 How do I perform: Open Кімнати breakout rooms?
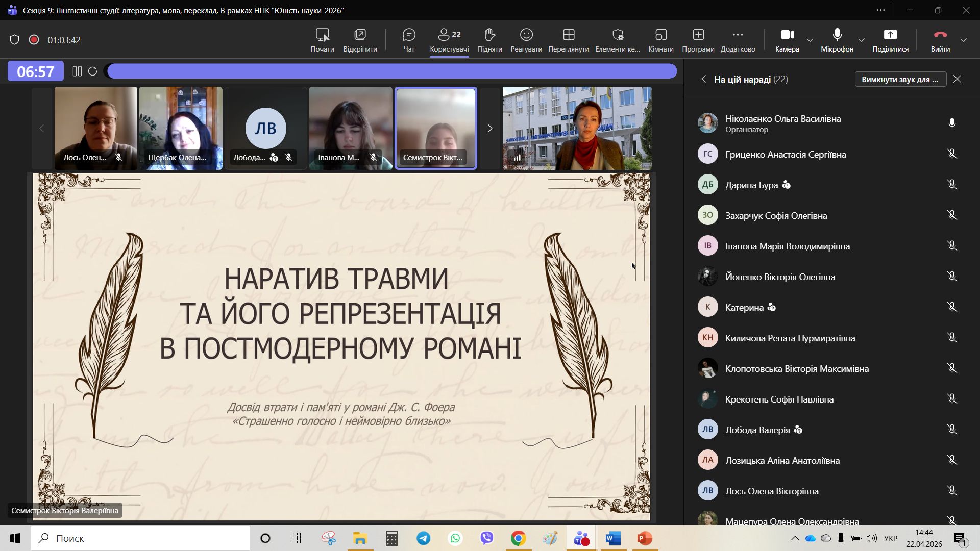660,40
